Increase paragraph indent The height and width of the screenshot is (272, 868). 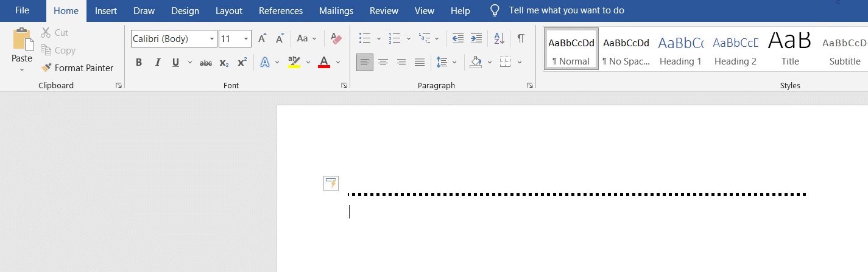[476, 38]
